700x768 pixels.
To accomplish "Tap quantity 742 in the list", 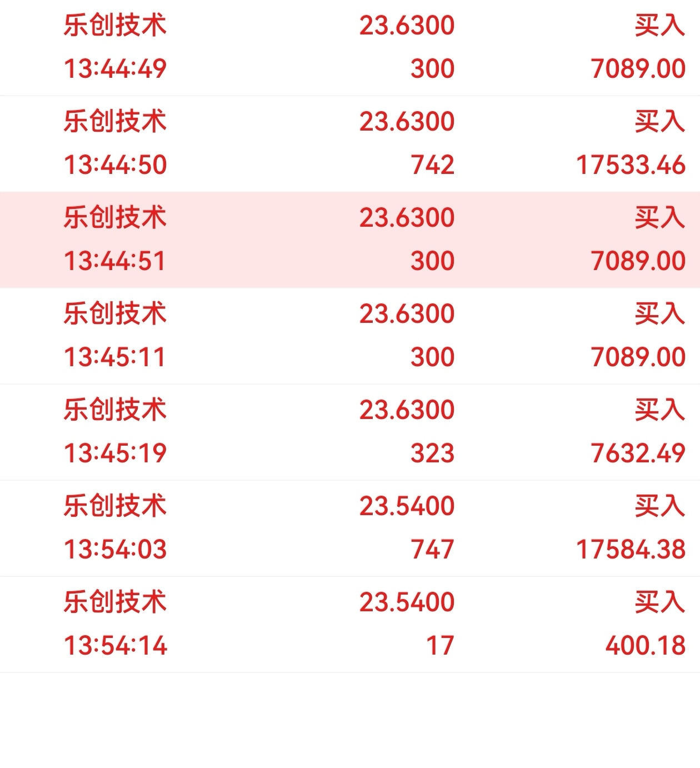I will click(x=432, y=165).
